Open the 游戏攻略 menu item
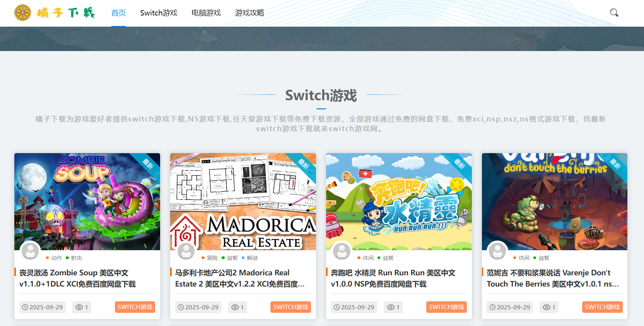The height and width of the screenshot is (326, 644). tap(249, 13)
